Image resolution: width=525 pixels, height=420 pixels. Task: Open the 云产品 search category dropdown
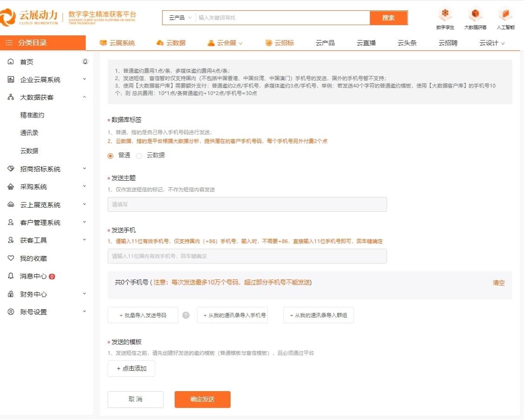pyautogui.click(x=179, y=17)
